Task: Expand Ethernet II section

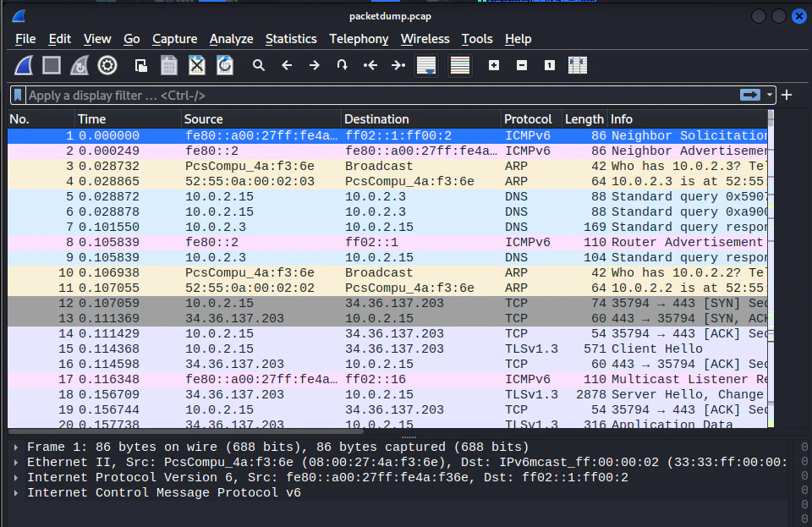Action: click(x=16, y=463)
